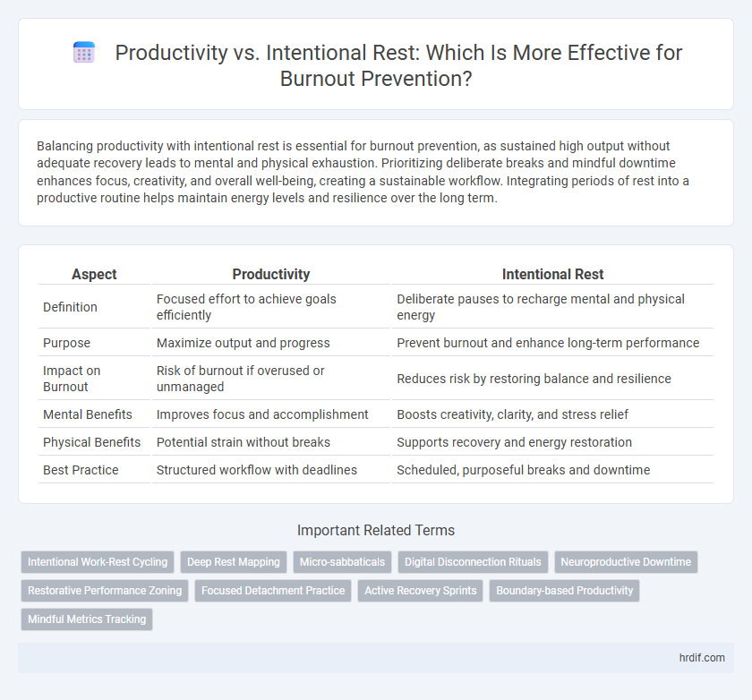
Task: Click 'Scheduled, purposeful breaks and downtime' cell
Action: click(552, 470)
